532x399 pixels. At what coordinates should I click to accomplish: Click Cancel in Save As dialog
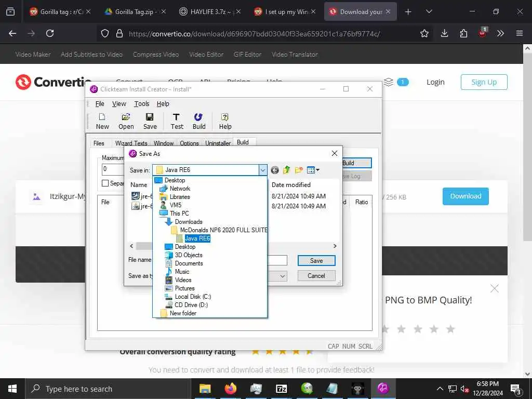[x=316, y=276]
